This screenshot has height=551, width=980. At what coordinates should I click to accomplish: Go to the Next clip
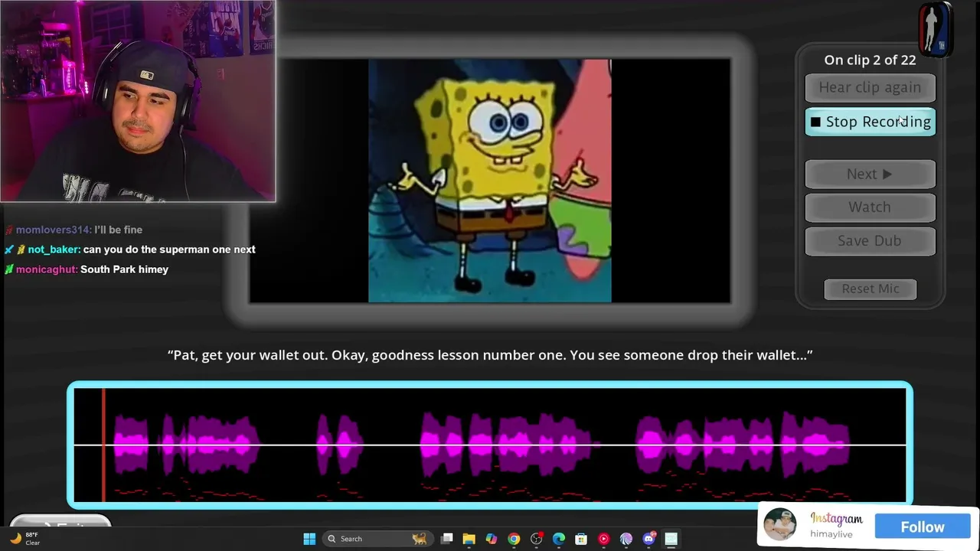click(870, 174)
